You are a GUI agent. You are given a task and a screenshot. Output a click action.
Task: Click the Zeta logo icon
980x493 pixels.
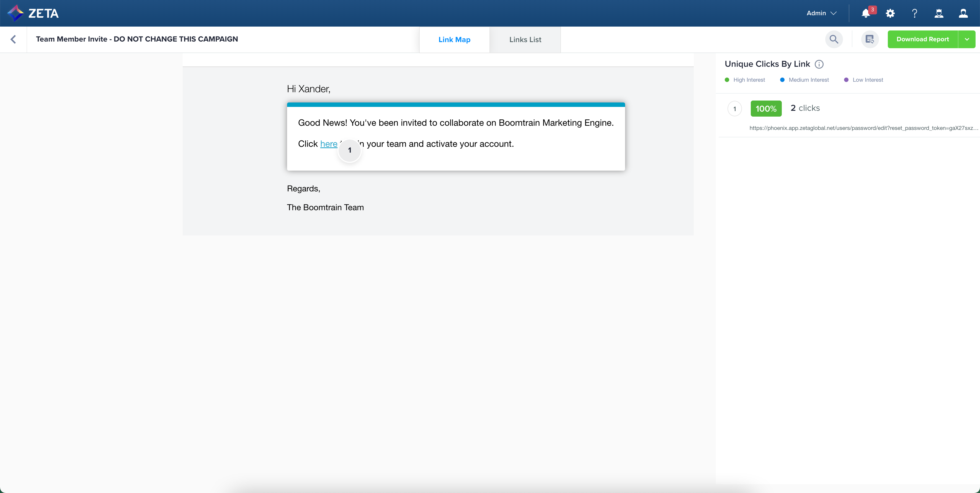(15, 13)
